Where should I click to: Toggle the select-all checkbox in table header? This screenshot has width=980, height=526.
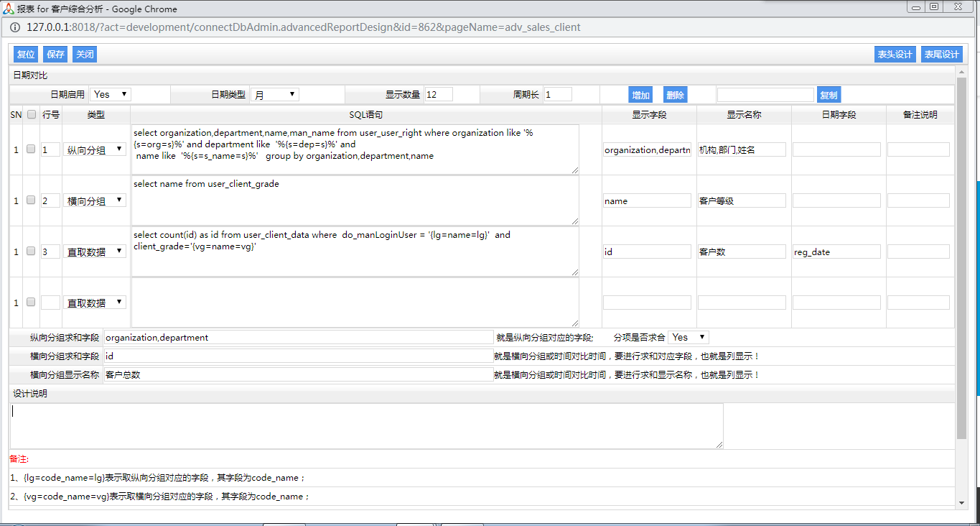(x=31, y=114)
